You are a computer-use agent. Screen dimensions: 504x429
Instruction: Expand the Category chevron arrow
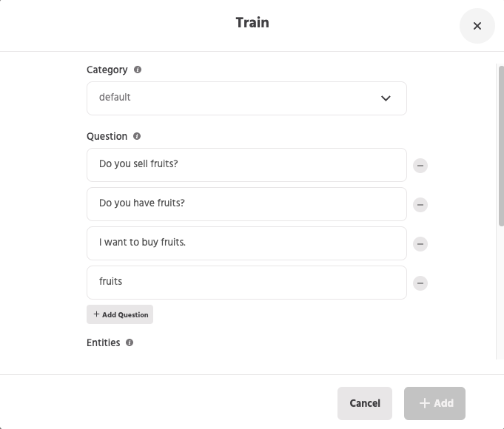coord(386,98)
